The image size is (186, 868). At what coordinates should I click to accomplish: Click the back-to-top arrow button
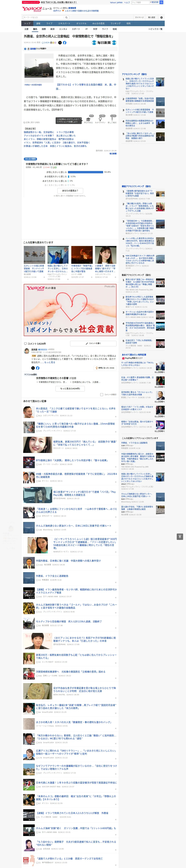point(180,536)
